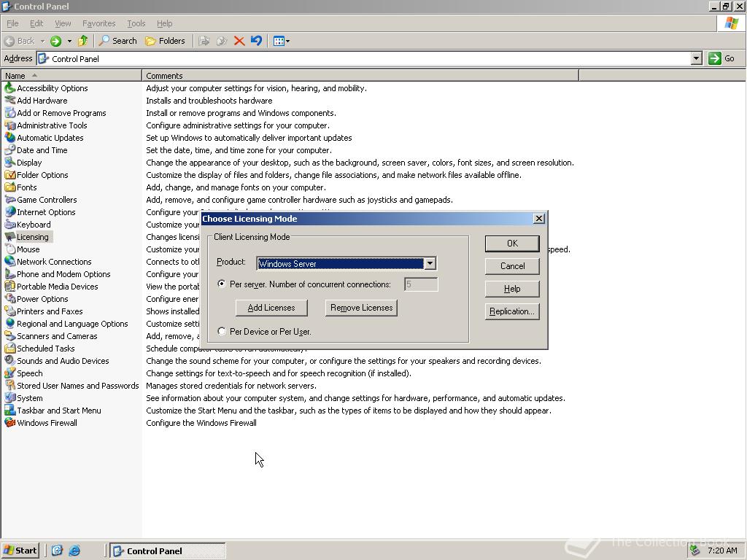Click the Comments column header
Viewport: 747px width, 560px height.
point(360,75)
